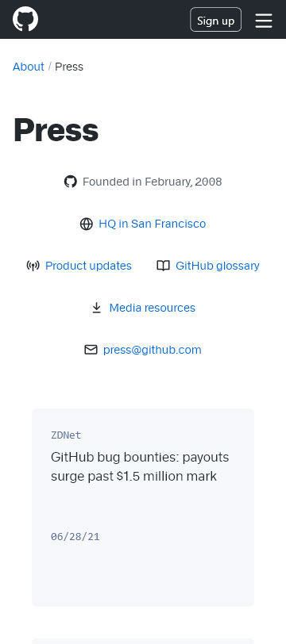Click the Sign up button

tap(215, 20)
